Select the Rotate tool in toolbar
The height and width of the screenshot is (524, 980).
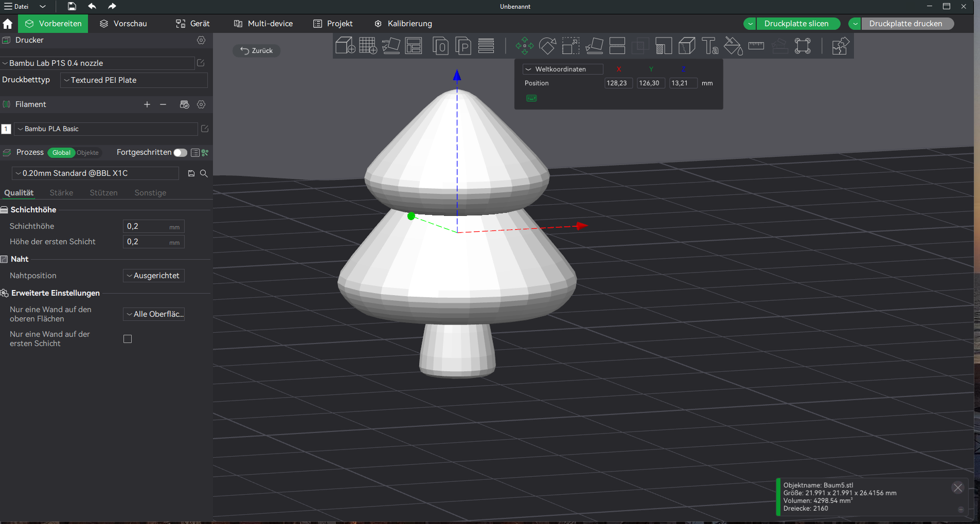tap(547, 46)
